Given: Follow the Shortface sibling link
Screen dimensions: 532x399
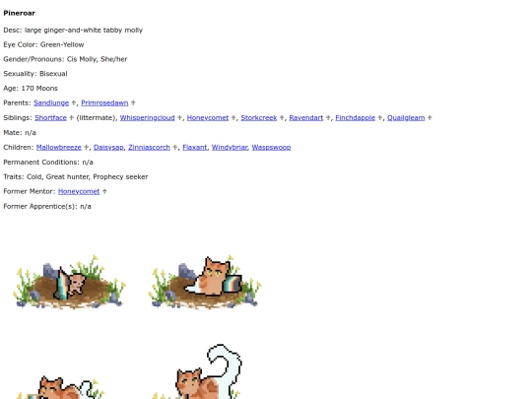Looking at the screenshot, I should [50, 118].
